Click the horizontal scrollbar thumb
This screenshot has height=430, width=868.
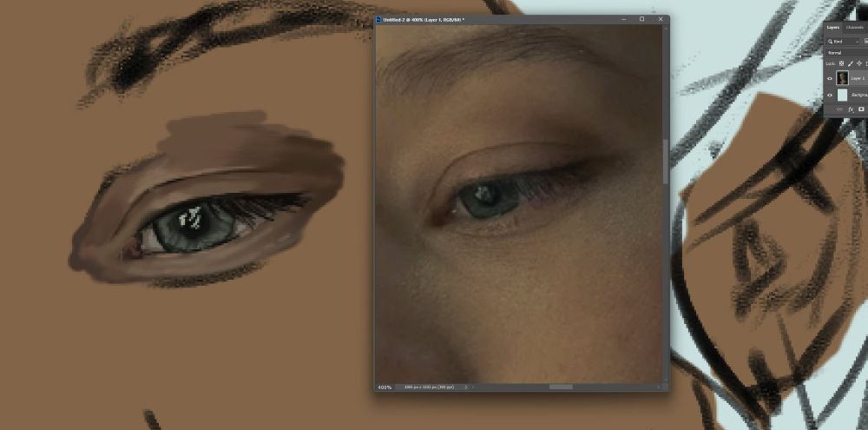click(561, 387)
